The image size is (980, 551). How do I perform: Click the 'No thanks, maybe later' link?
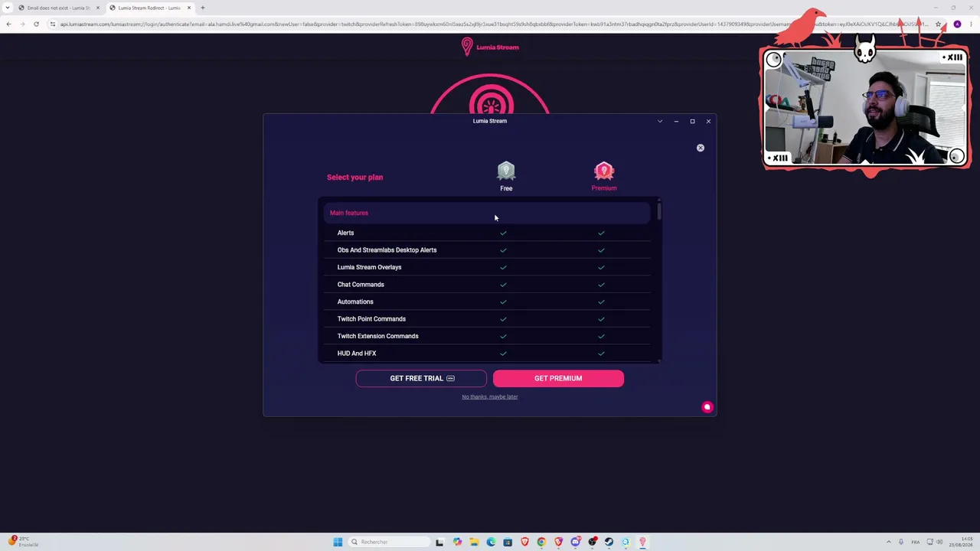(x=490, y=396)
